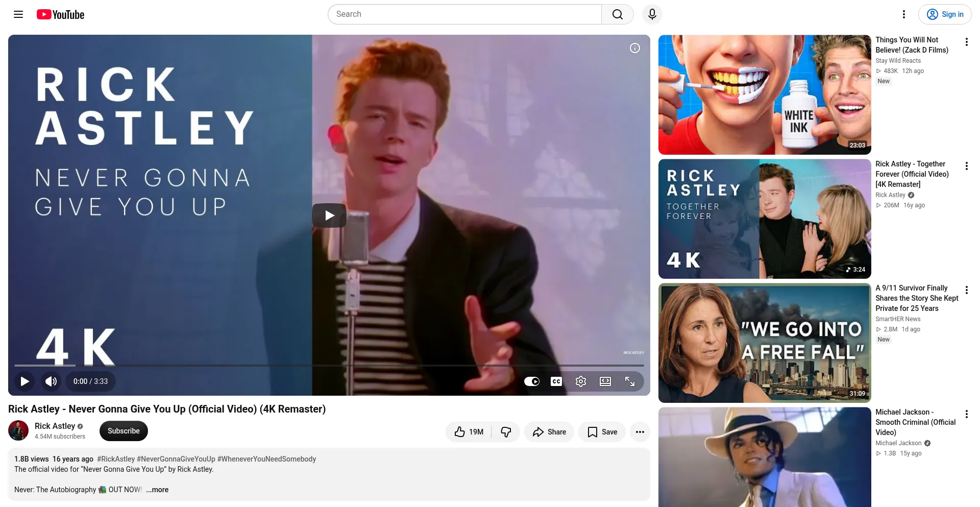The width and height of the screenshot is (980, 507).
Task: Click 'Michael Jackson' channel name in sidebar
Action: (x=899, y=443)
